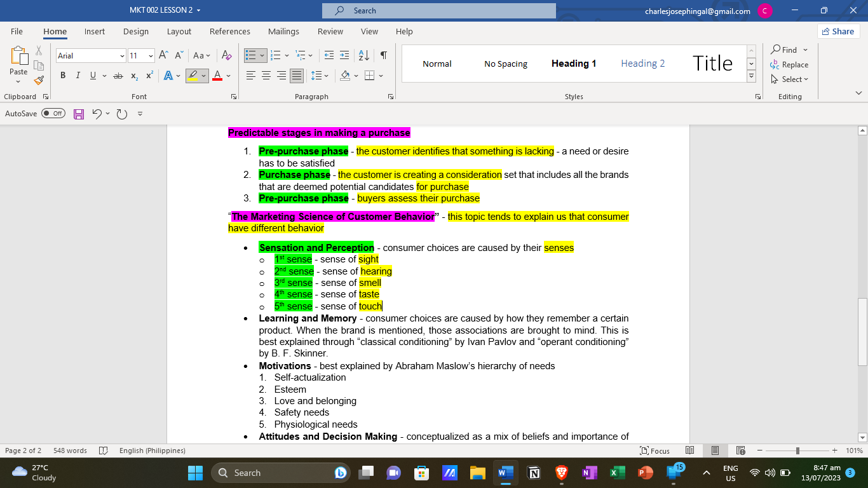Toggle Bold formatting
The height and width of the screenshot is (488, 868).
(63, 76)
